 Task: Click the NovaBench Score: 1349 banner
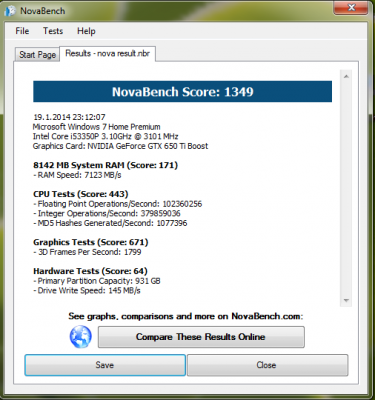[182, 92]
